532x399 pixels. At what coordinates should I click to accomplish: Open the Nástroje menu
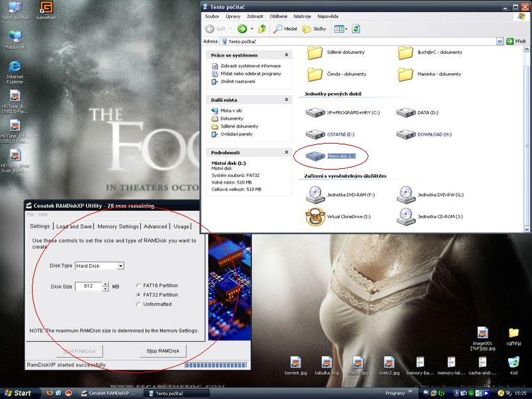tap(303, 16)
